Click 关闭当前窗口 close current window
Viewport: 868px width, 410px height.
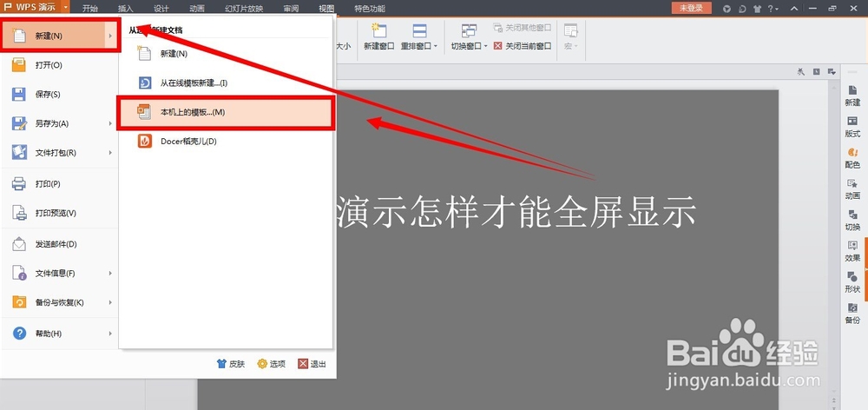pyautogui.click(x=523, y=46)
